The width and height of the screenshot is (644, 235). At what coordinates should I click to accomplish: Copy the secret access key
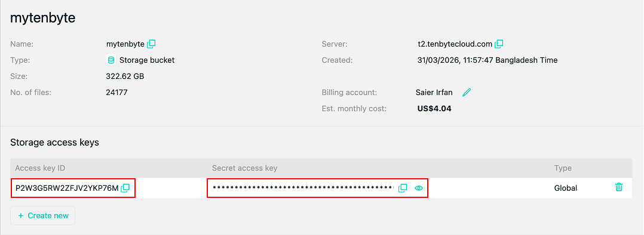[403, 188]
